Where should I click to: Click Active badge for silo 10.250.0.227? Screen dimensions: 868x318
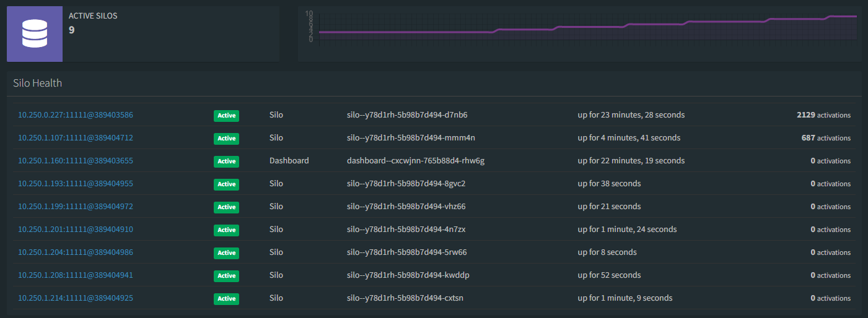[x=227, y=116]
